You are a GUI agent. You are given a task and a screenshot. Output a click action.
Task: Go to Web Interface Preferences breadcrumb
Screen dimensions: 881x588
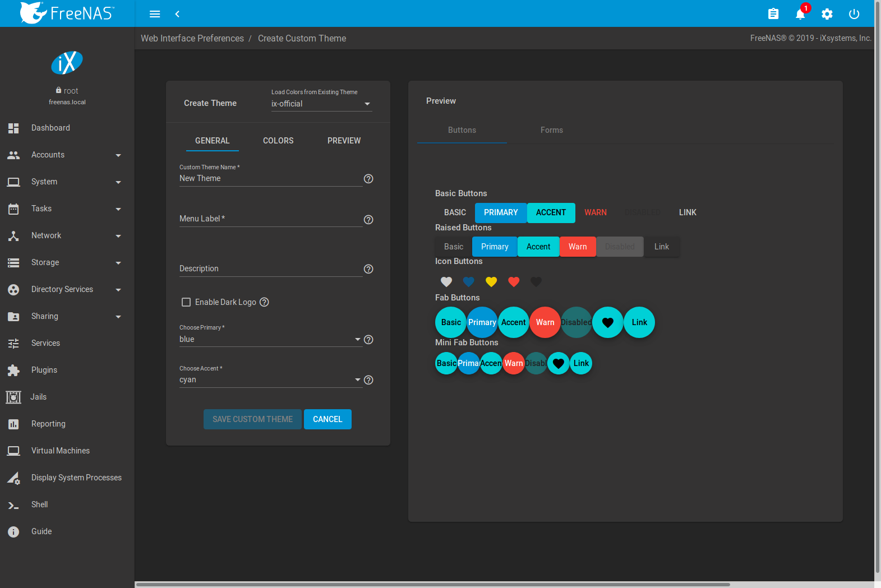tap(192, 38)
